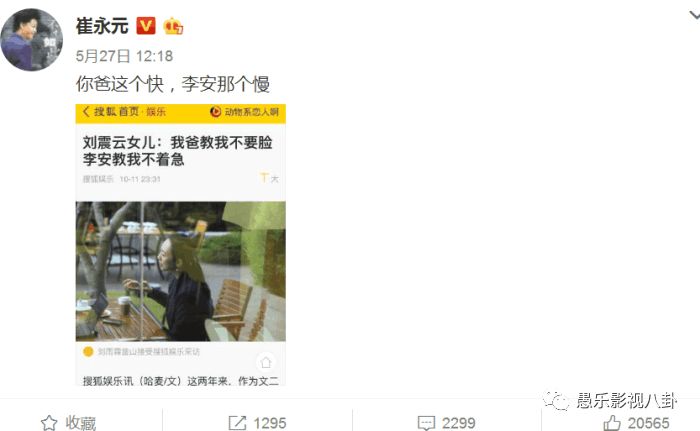Click the orange V verified badge
This screenshot has height=431, width=700.
coord(146,26)
